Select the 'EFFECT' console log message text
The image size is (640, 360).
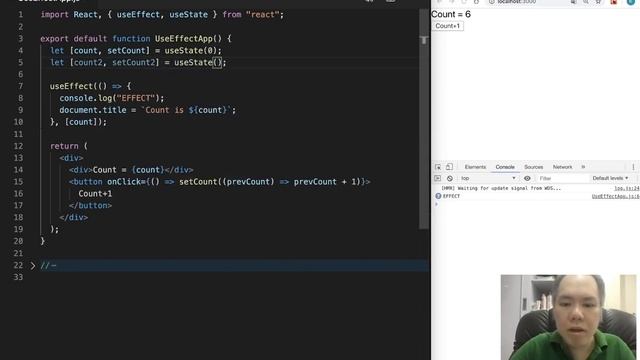point(451,196)
